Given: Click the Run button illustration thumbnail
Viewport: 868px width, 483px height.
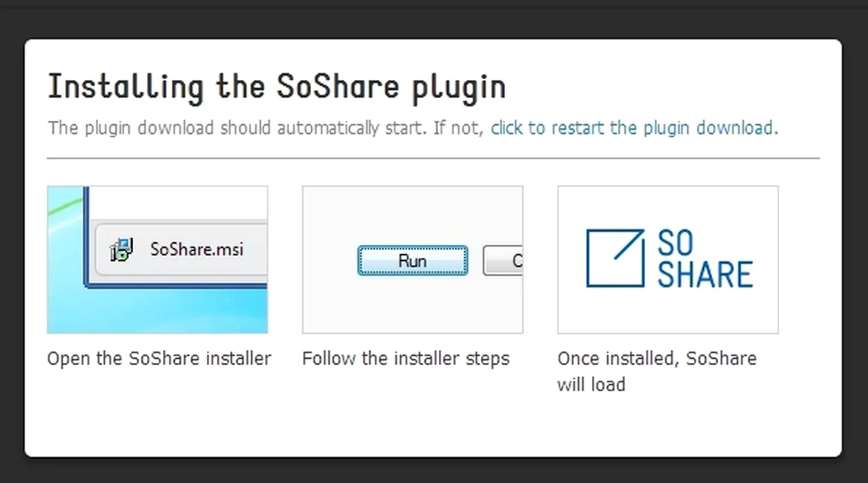Looking at the screenshot, I should (x=413, y=259).
